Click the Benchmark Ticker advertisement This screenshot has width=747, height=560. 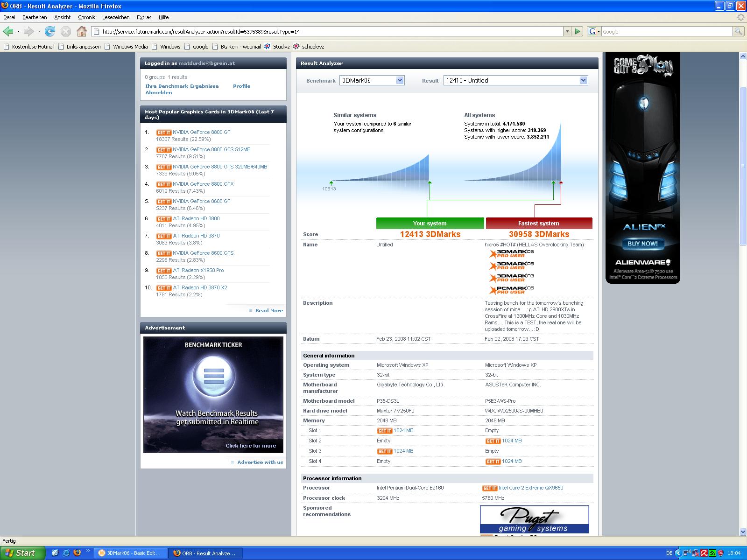[213, 395]
